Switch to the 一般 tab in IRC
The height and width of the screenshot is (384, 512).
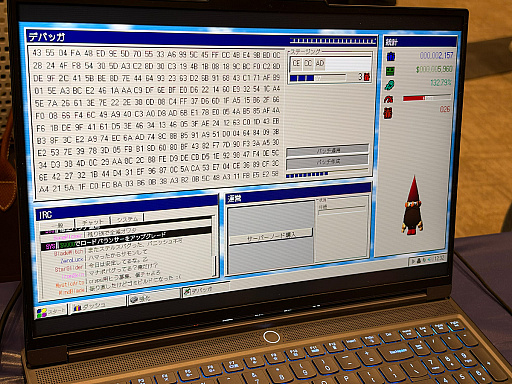(57, 225)
